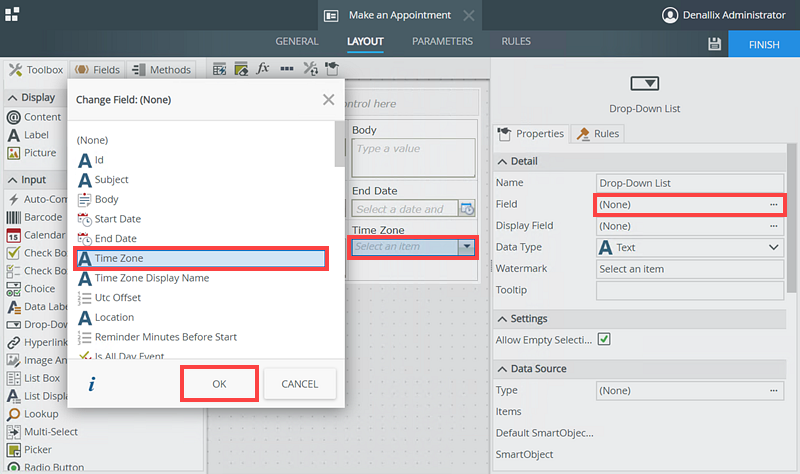This screenshot has width=800, height=474.
Task: Switch to the PARAMETERS tab
Action: [442, 41]
